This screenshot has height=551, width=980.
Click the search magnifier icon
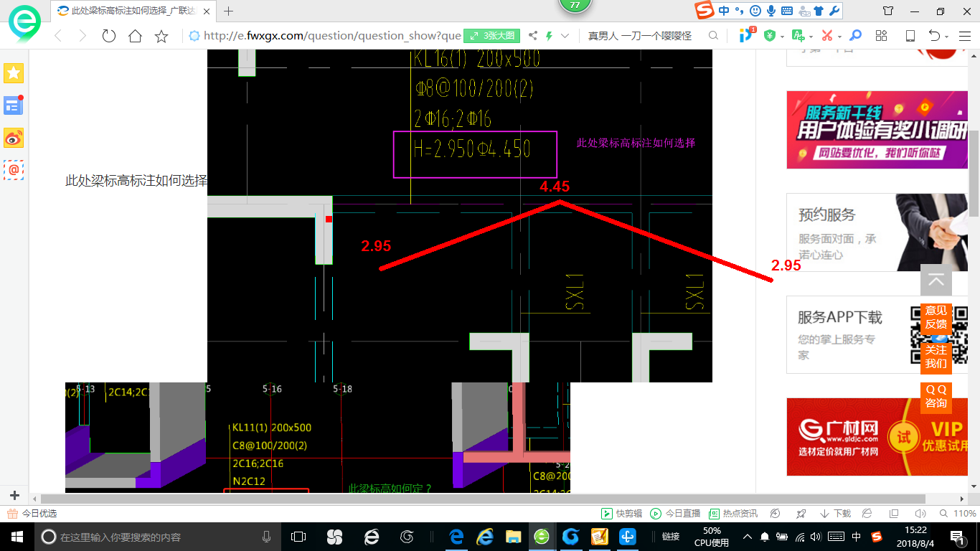[x=713, y=36]
